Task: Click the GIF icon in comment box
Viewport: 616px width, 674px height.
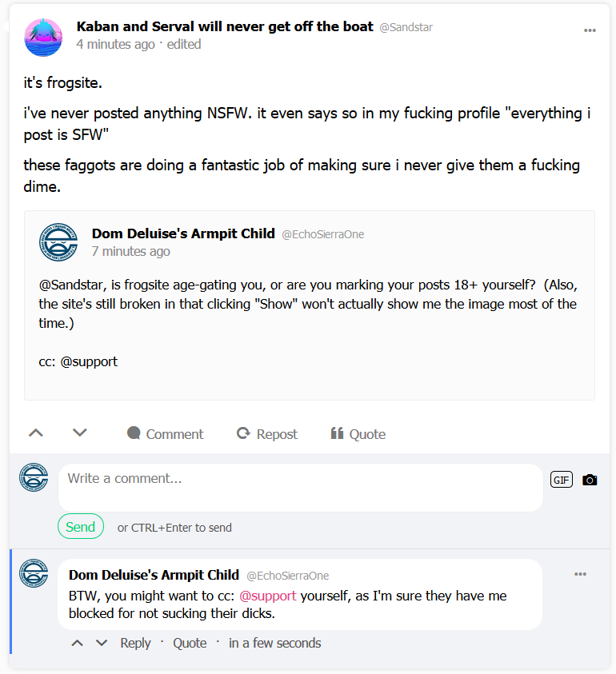Action: coord(562,480)
